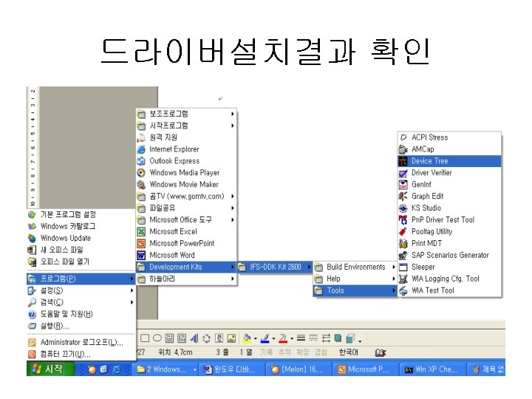Click the Windows Media Player icon
Image resolution: width=532 pixels, height=399 pixels.
[141, 173]
